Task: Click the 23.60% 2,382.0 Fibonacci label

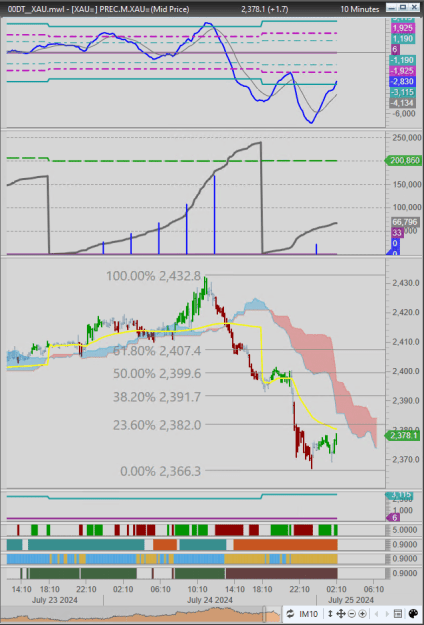Action: point(157,425)
